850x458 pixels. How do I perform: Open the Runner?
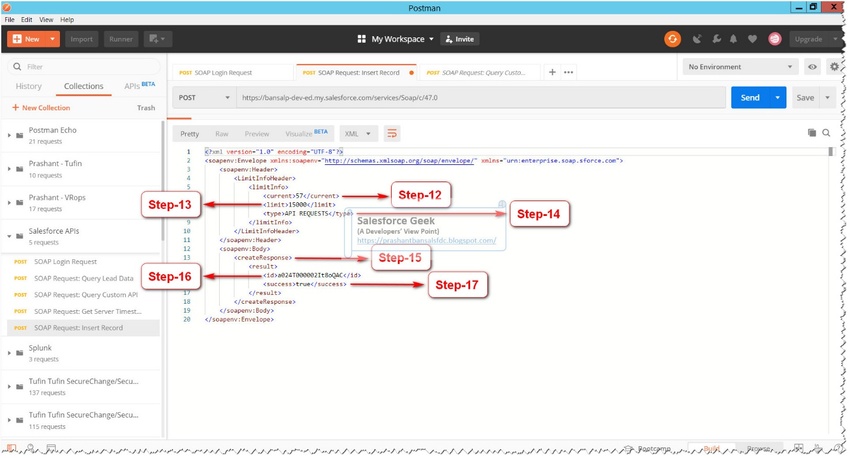(121, 39)
